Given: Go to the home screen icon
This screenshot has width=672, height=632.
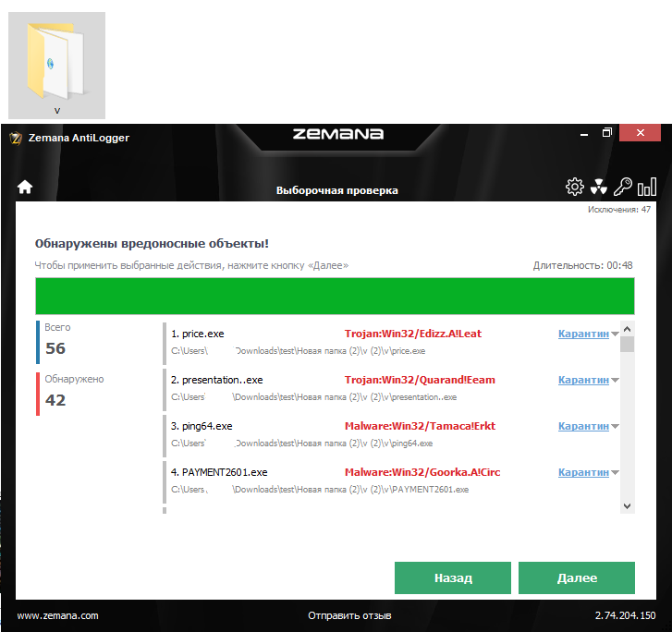Looking at the screenshot, I should [x=25, y=188].
